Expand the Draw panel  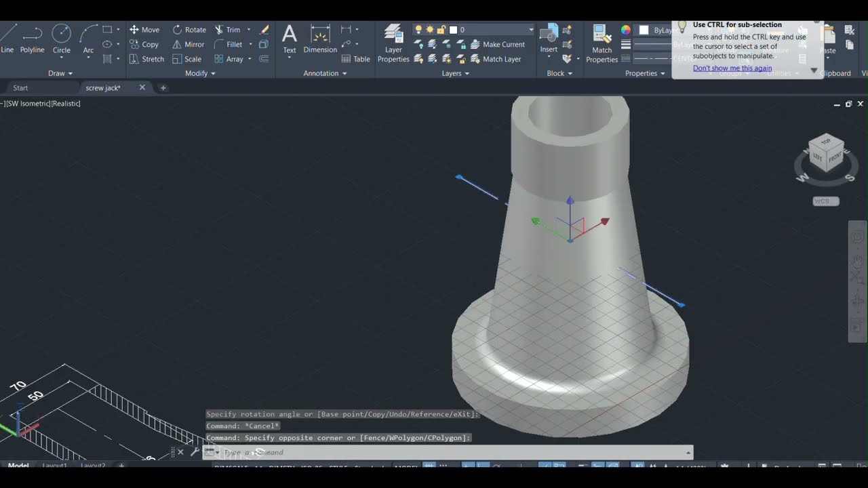(60, 73)
